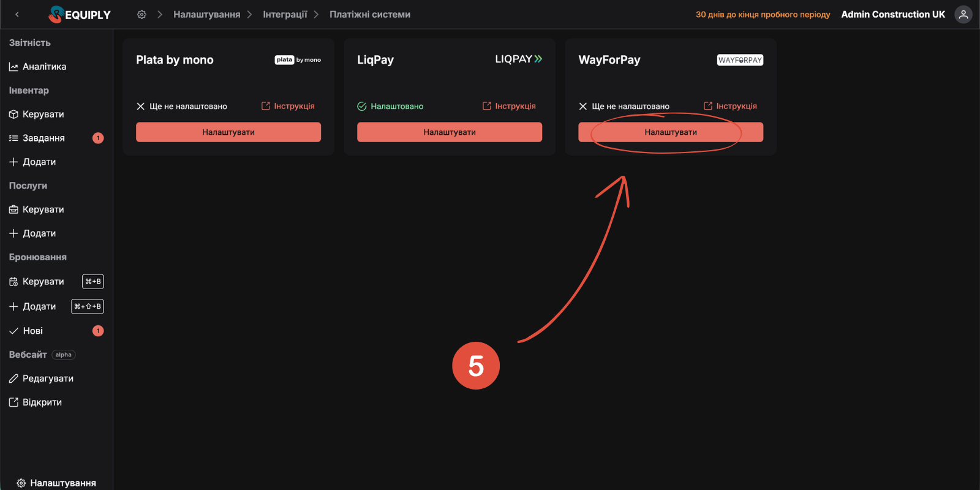Click the EQUIPLY logo
Image resolution: width=980 pixels, height=490 pixels.
coord(80,15)
